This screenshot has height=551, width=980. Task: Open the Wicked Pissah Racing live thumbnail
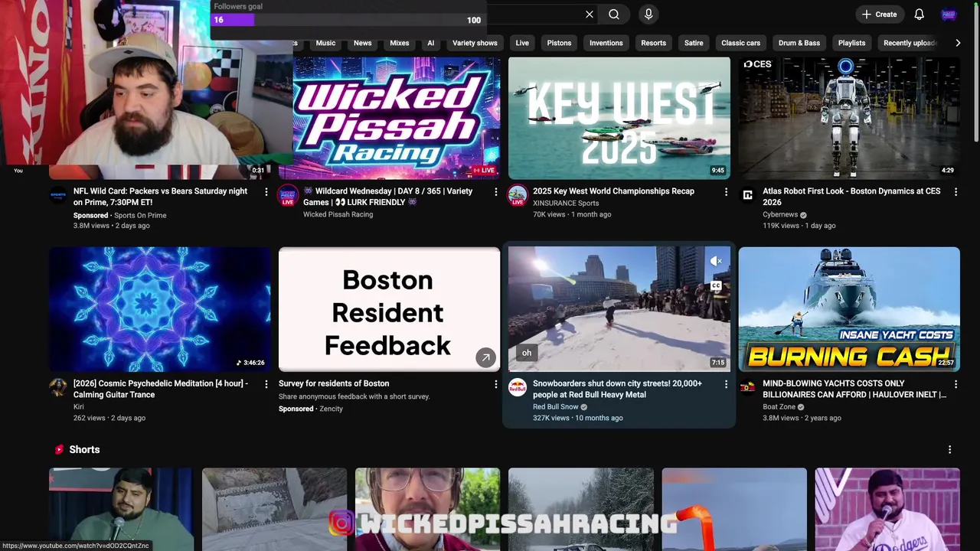(x=396, y=118)
